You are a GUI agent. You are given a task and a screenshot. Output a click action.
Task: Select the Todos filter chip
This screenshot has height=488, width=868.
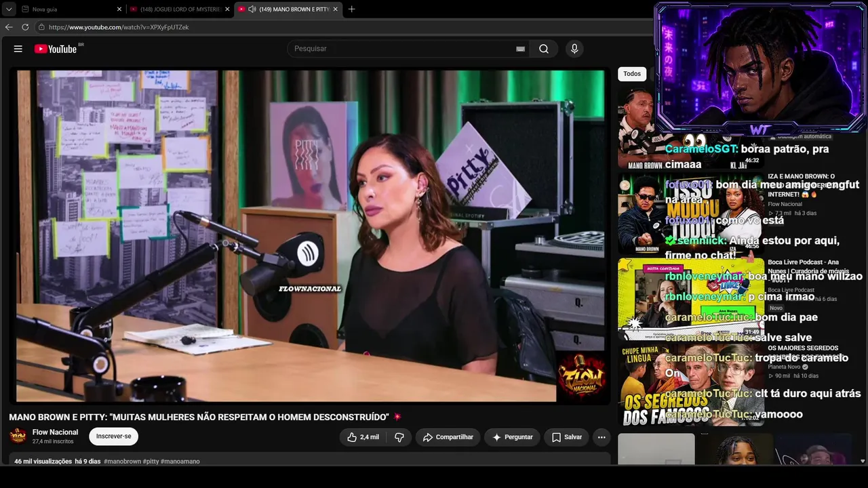[x=632, y=74]
